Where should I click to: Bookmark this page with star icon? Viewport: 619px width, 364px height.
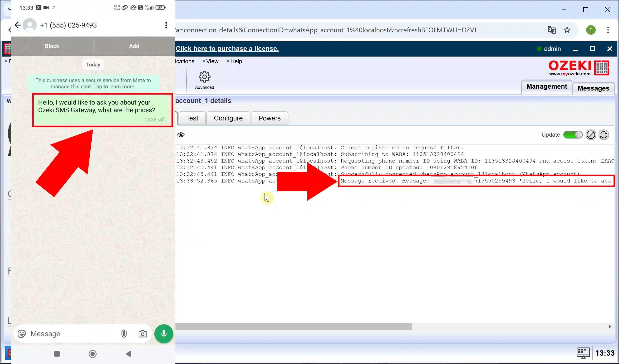pos(567,30)
